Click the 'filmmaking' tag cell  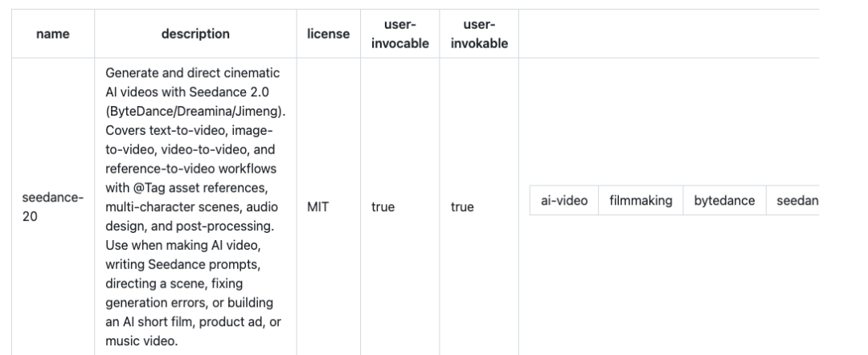pyautogui.click(x=641, y=201)
